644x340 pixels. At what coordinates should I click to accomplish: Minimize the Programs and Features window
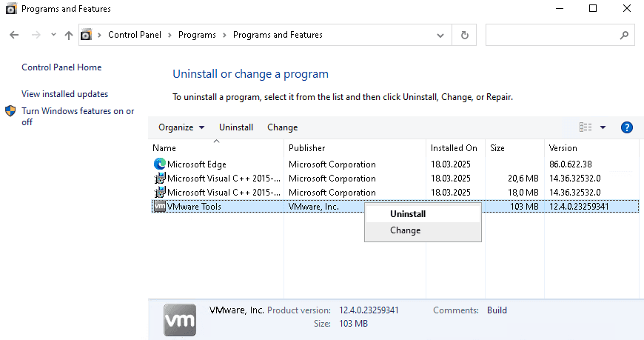[x=559, y=9]
